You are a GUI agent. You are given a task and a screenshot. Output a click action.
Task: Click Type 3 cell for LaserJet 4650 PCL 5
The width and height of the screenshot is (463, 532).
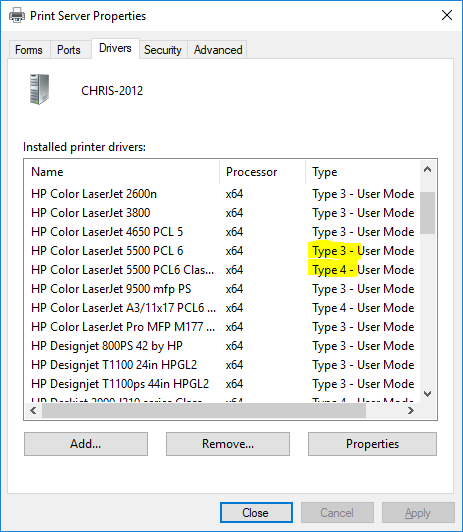[x=363, y=232]
